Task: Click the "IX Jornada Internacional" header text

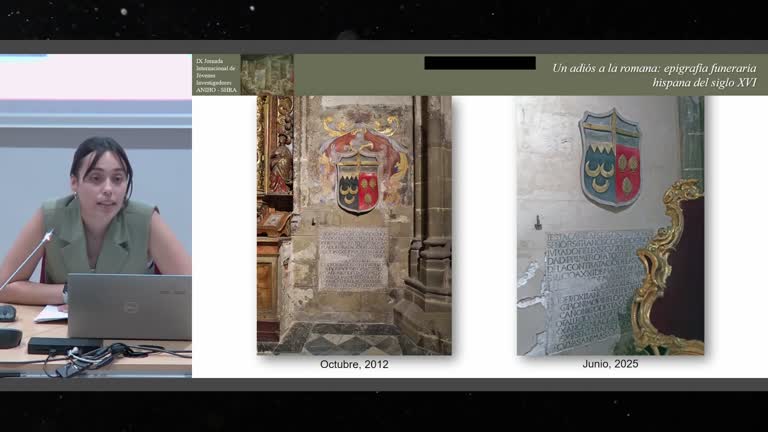Action: tap(216, 75)
